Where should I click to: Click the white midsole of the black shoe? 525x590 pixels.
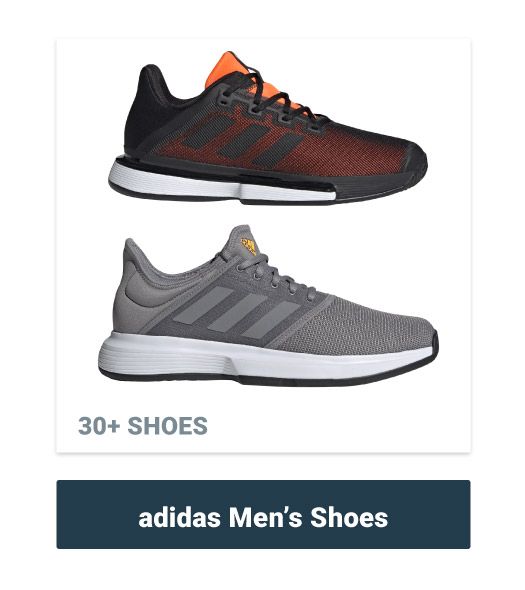click(222, 184)
